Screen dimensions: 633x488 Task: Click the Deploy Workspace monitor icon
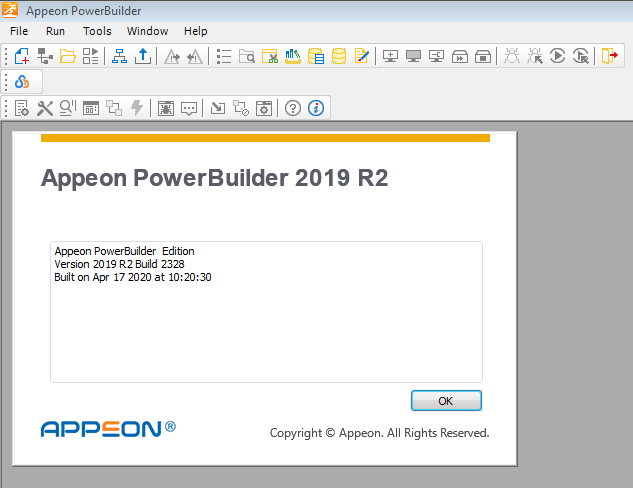pos(436,56)
